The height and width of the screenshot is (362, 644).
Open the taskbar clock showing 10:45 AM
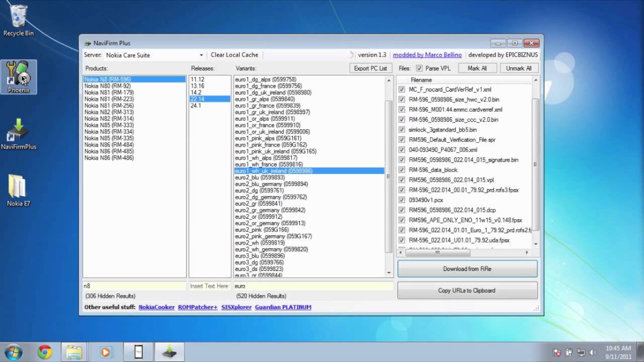click(618, 352)
